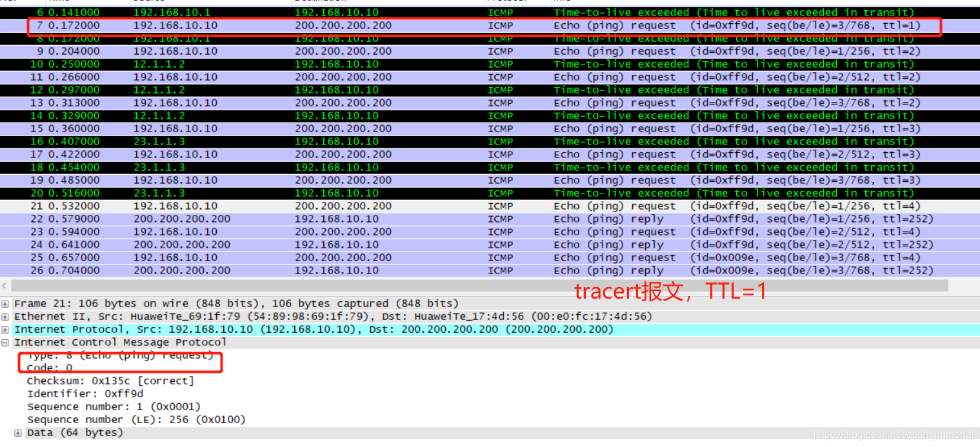The image size is (980, 447).
Task: Click ICMP protocol cell of packet 23
Action: tap(500, 232)
